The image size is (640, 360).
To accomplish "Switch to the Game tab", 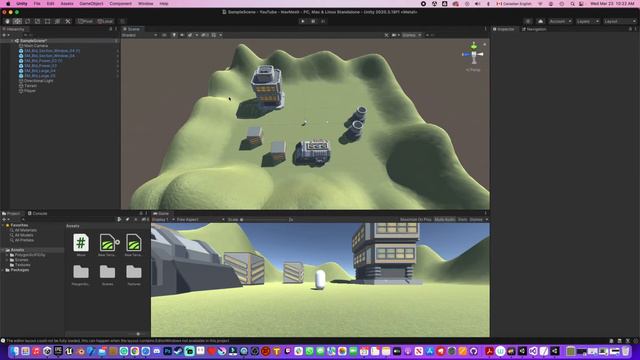I will [161, 213].
